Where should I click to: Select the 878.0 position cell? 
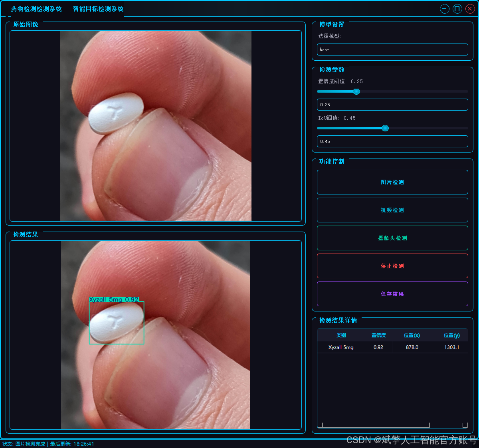(412, 347)
